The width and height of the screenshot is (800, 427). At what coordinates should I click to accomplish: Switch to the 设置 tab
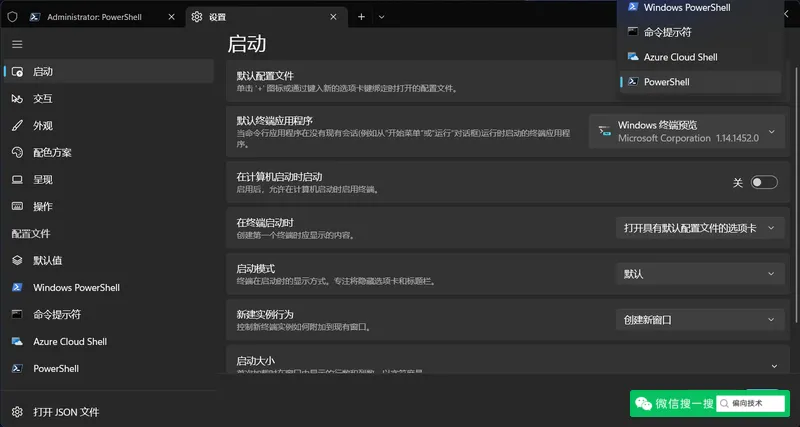pos(266,17)
